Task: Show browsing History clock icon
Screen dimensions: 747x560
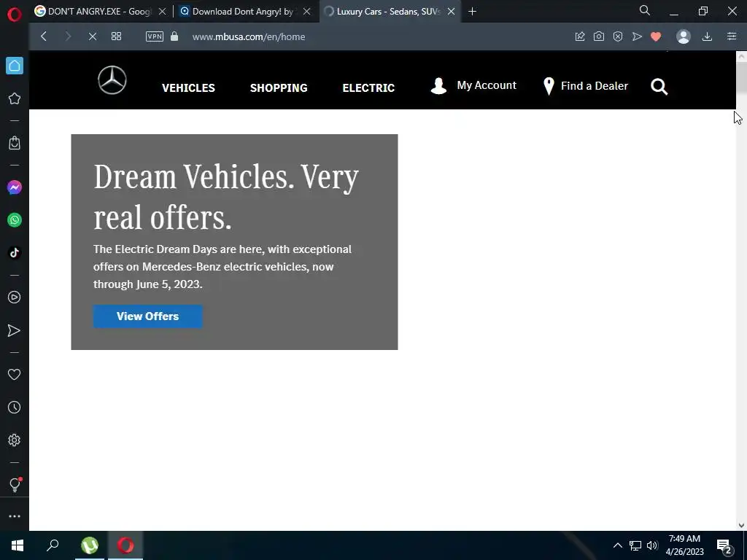Action: (x=15, y=408)
